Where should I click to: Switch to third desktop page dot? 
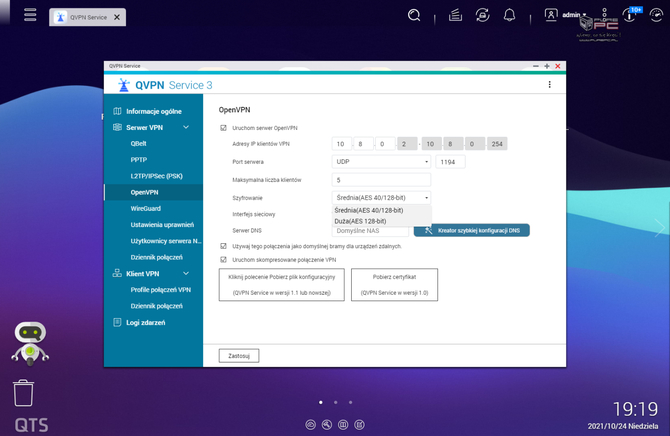tap(350, 402)
